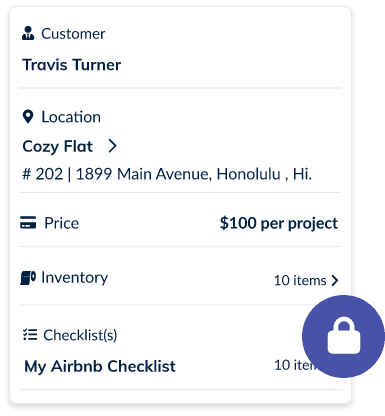Image resolution: width=385 pixels, height=416 pixels.
Task: Expand Cozy Flat location chevron
Action: pyautogui.click(x=113, y=146)
